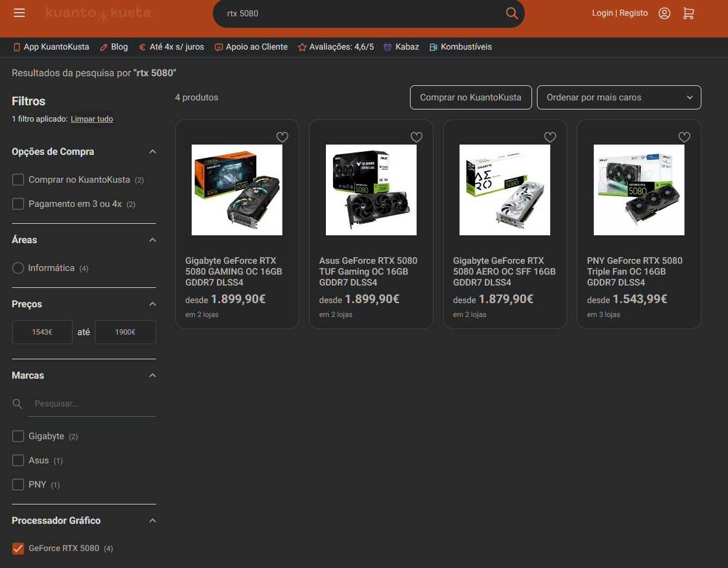
Task: Open Até 4x s/ juros page
Action: (x=177, y=47)
